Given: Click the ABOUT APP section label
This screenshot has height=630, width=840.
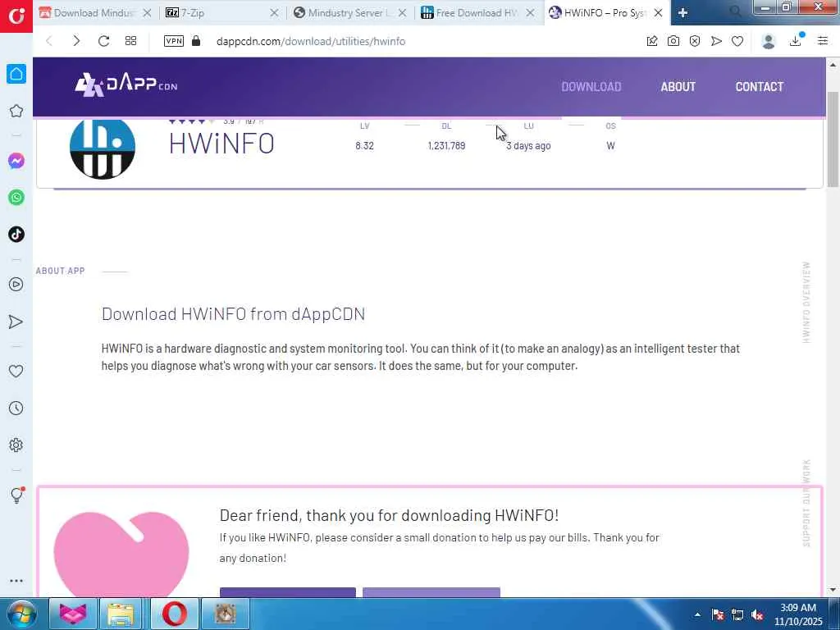Looking at the screenshot, I should coord(60,271).
